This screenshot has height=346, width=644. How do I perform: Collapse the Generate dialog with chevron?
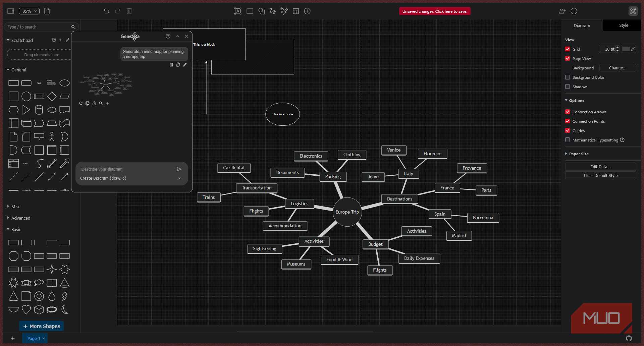click(178, 36)
